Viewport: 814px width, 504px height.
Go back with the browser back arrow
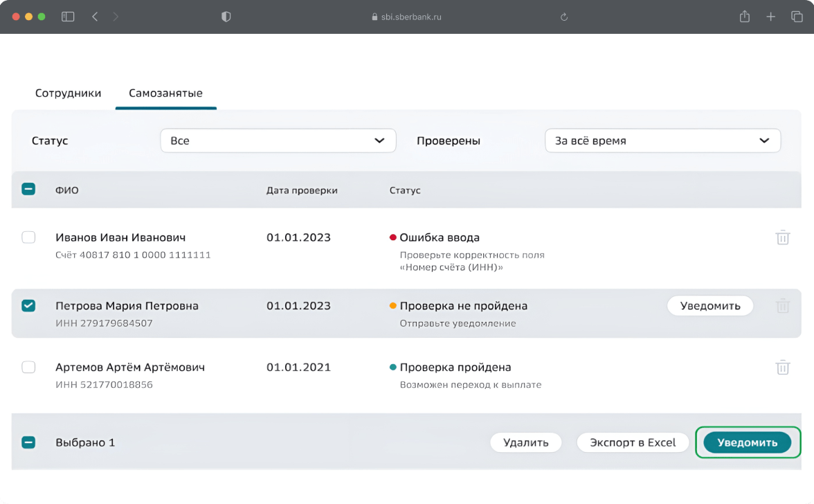coord(95,17)
